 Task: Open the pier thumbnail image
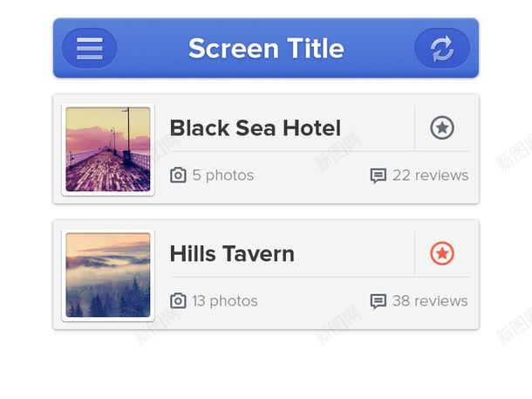pos(108,149)
